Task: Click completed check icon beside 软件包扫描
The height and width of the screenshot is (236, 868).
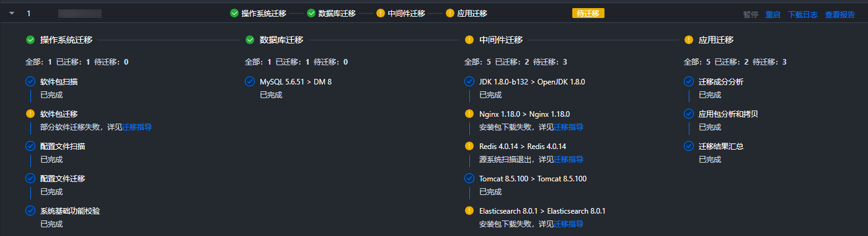Action: pos(30,81)
